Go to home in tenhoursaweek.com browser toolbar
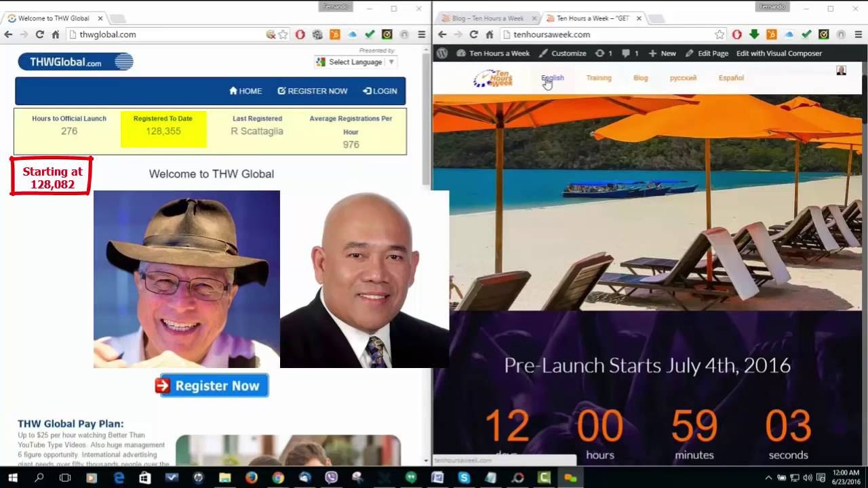This screenshot has width=868, height=488. tap(490, 35)
